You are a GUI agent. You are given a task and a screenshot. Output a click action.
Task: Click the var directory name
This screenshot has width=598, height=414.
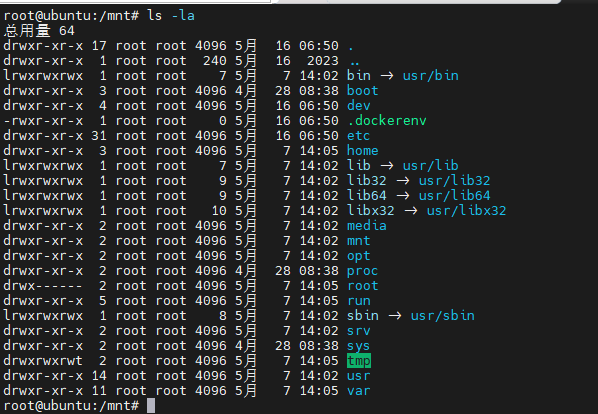358,391
